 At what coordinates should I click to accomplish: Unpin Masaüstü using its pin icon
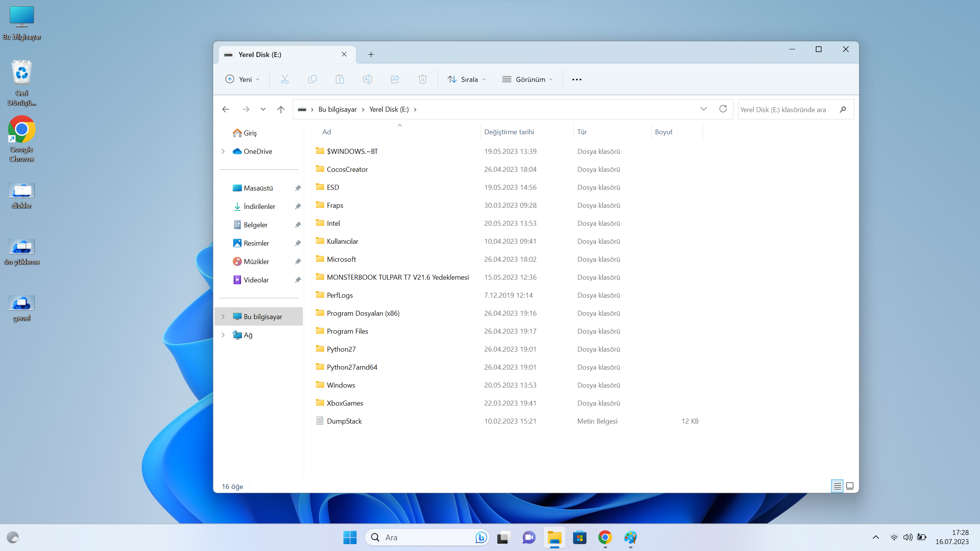(x=298, y=188)
